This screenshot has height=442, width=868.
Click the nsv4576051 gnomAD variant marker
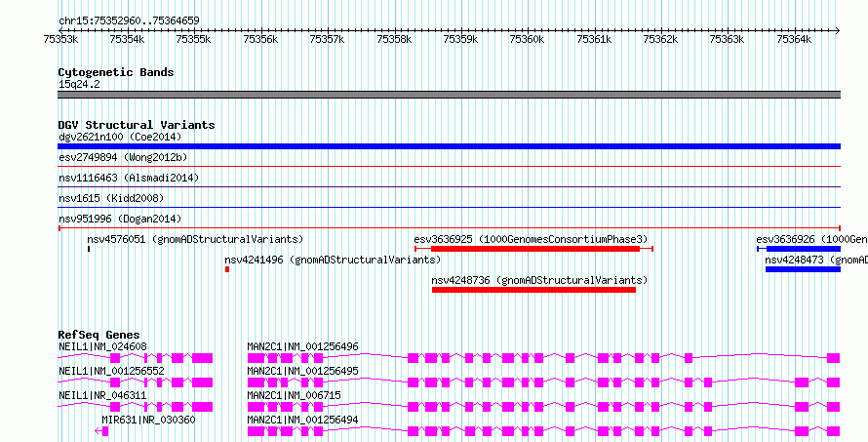89,249
